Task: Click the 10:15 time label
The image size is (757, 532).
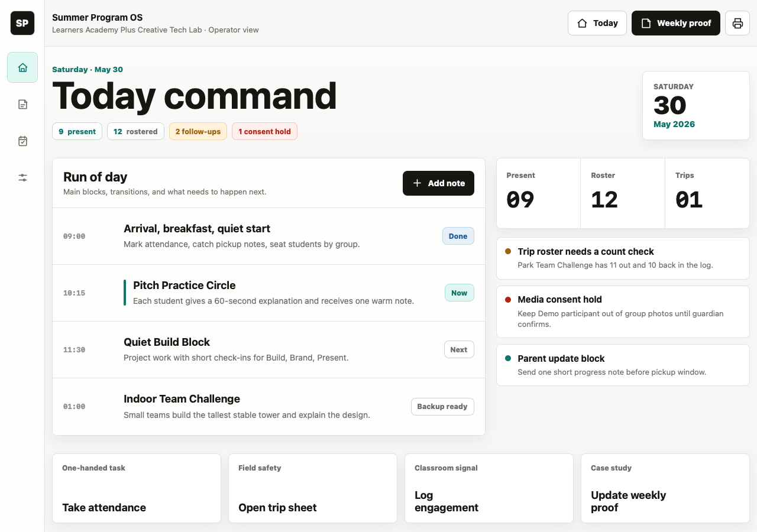Action: [x=74, y=293]
